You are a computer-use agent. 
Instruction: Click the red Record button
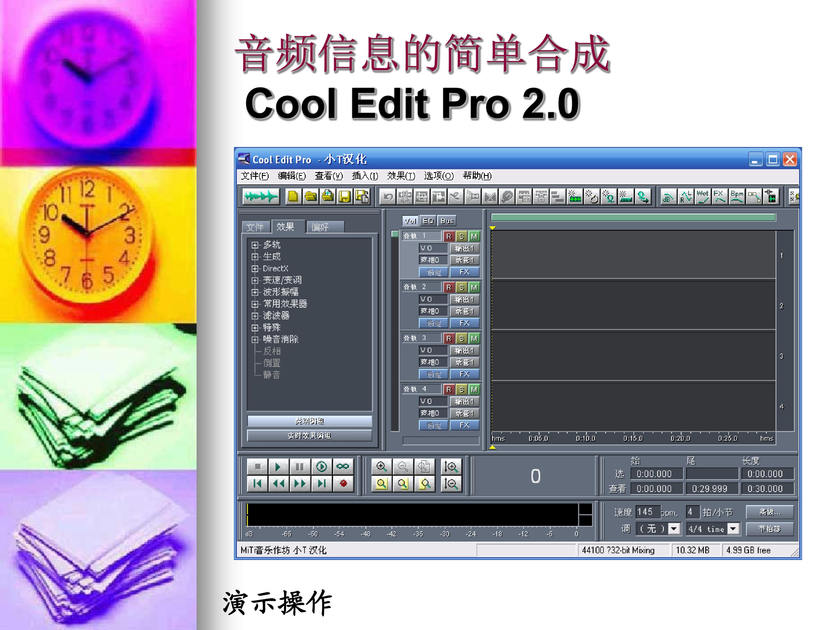point(343,483)
